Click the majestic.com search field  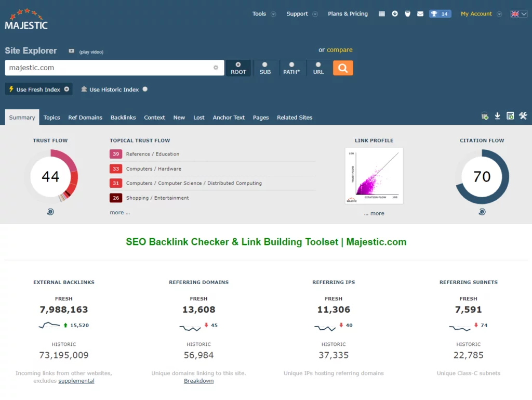pyautogui.click(x=114, y=68)
